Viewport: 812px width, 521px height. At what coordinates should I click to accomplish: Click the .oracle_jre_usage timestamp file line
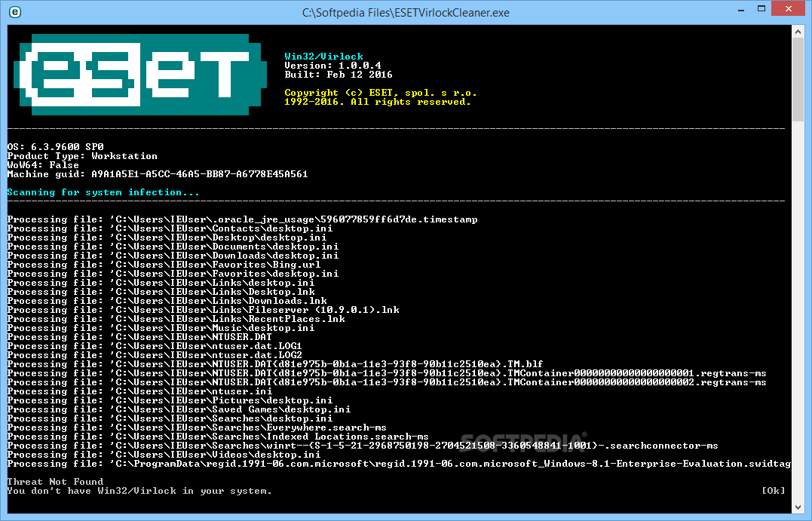pyautogui.click(x=242, y=219)
